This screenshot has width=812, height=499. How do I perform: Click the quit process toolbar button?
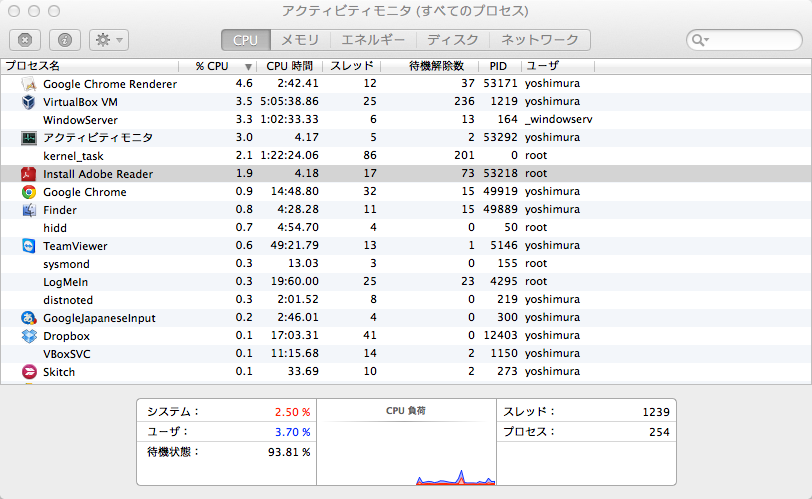coord(25,40)
